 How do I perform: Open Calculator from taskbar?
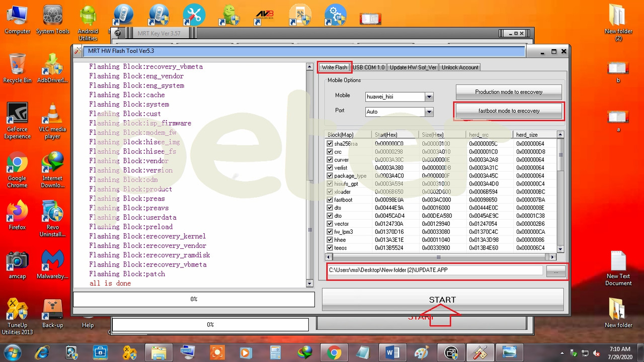tap(275, 352)
